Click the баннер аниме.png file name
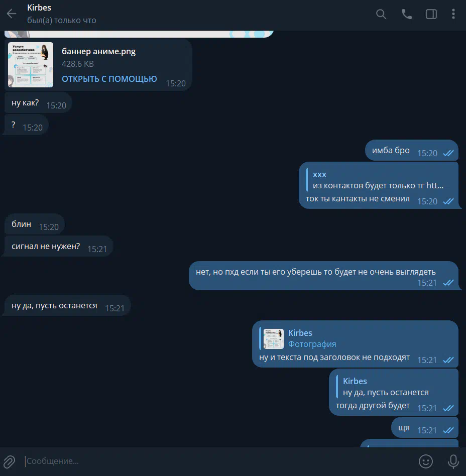 [98, 52]
